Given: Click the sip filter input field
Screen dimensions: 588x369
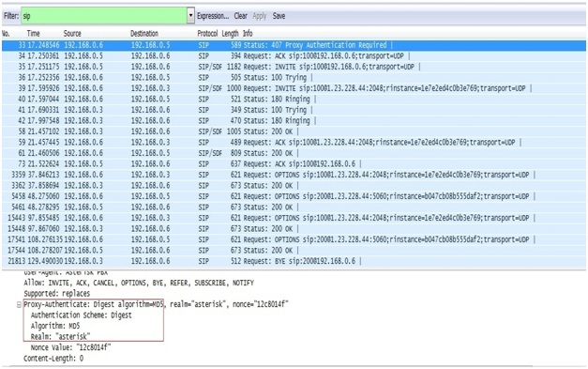Looking at the screenshot, I should tap(104, 16).
